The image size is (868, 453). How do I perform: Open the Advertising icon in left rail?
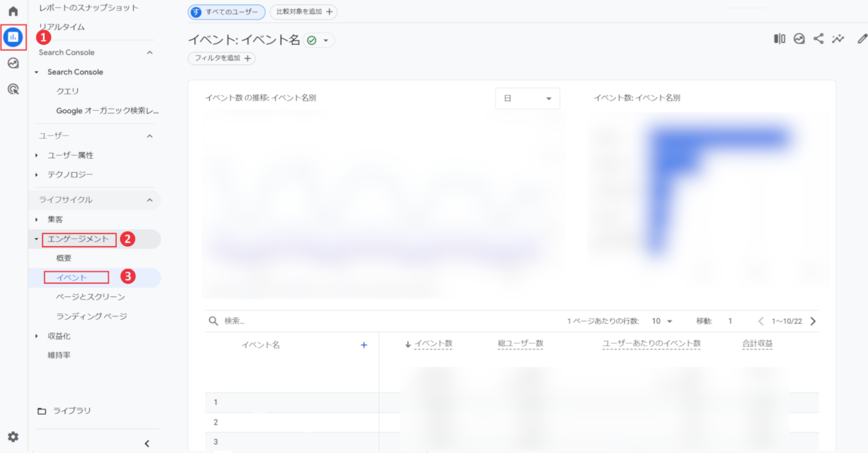(x=13, y=89)
